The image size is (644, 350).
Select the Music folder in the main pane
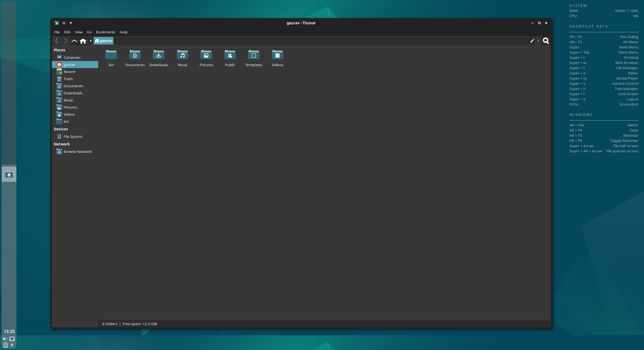pos(182,55)
